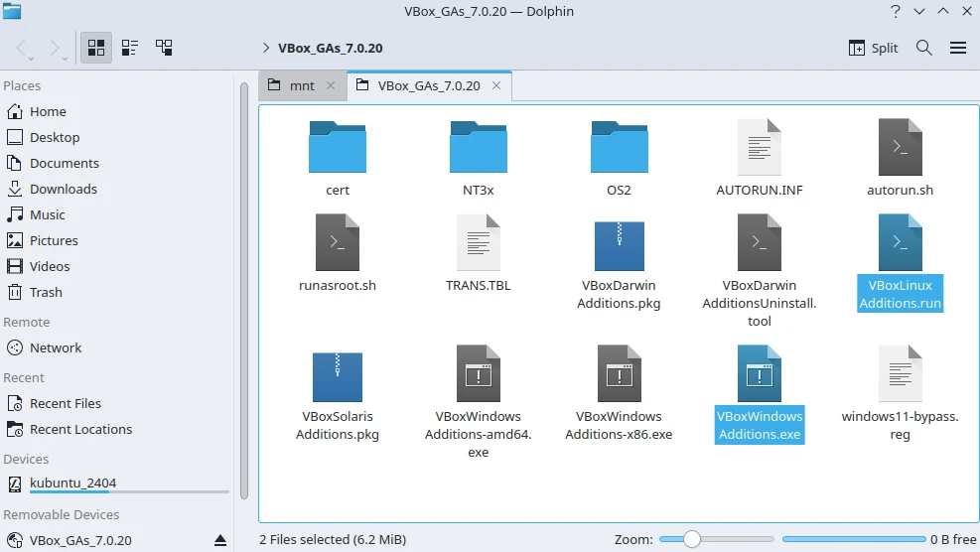Click the Places panel scrollbar
The height and width of the screenshot is (552, 980).
point(243,291)
